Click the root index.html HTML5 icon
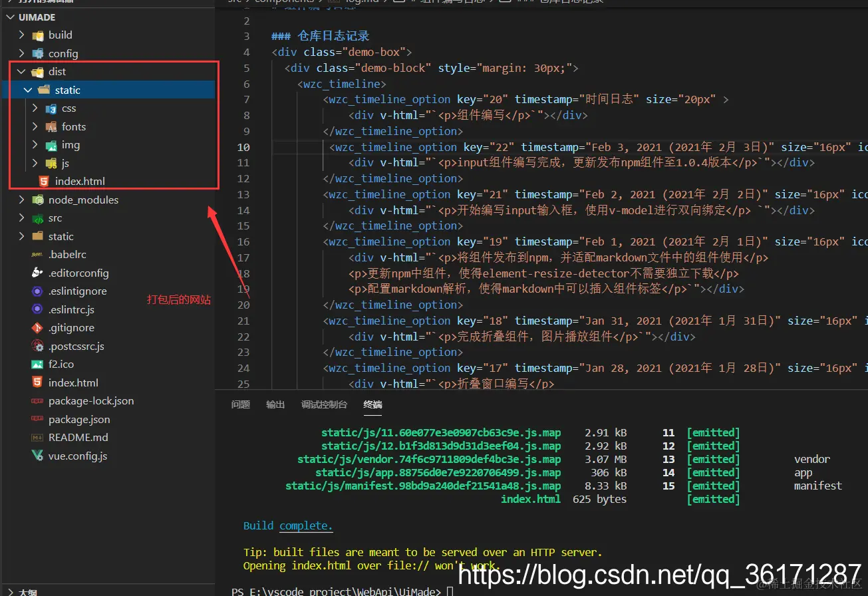This screenshot has width=868, height=596. [x=38, y=383]
